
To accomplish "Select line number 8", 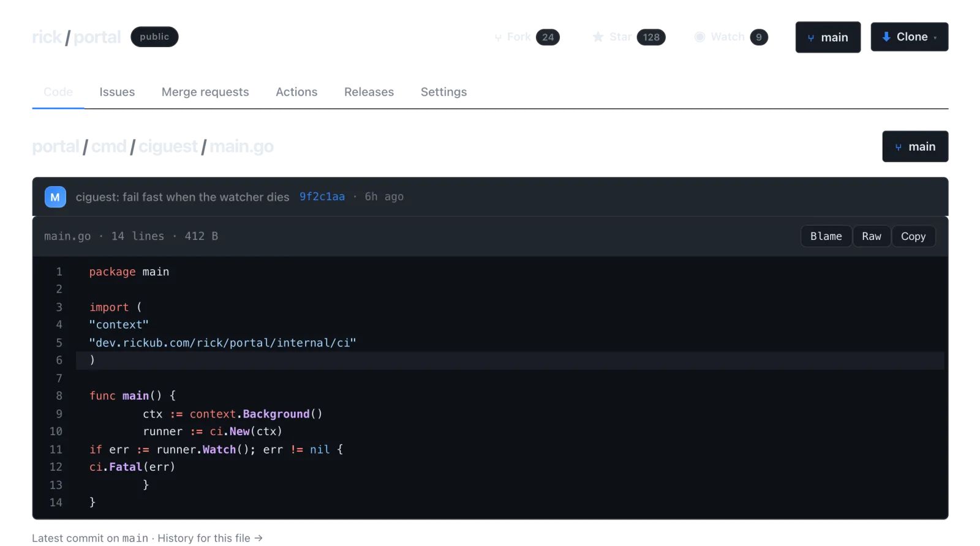I will pos(59,396).
